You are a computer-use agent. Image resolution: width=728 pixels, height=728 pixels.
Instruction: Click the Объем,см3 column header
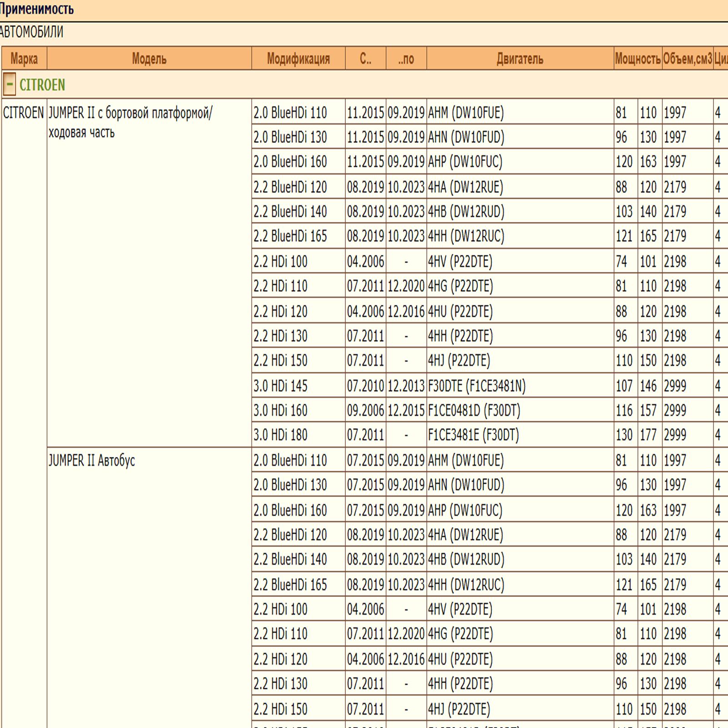pos(687,59)
